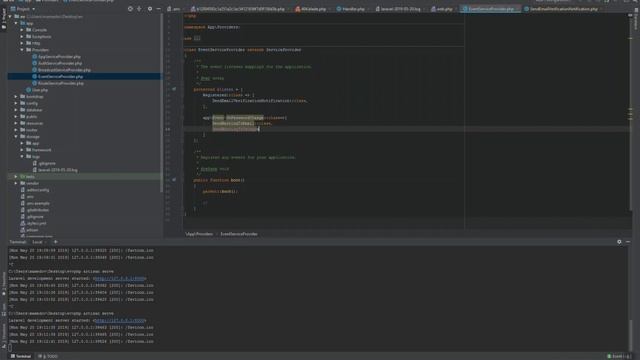This screenshot has width=640, height=360.
Task: Collapse the logs folder arrow
Action: [x=22, y=156]
